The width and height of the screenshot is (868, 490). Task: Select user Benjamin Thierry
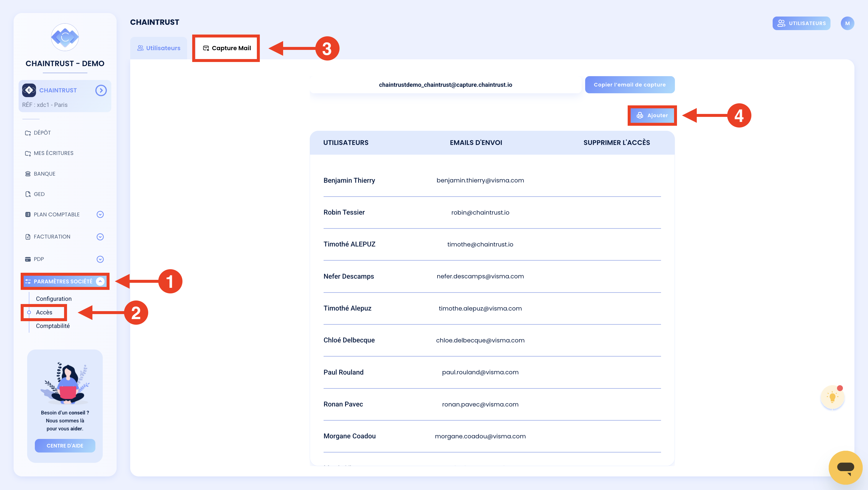point(349,180)
